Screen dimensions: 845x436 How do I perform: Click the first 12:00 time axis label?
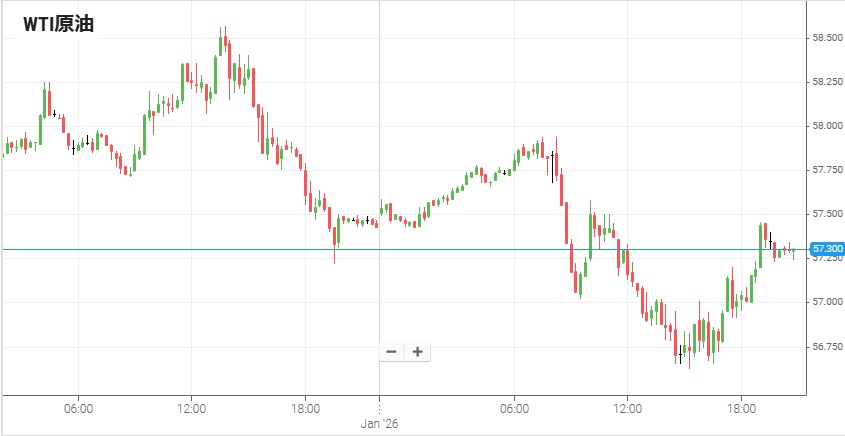(192, 408)
